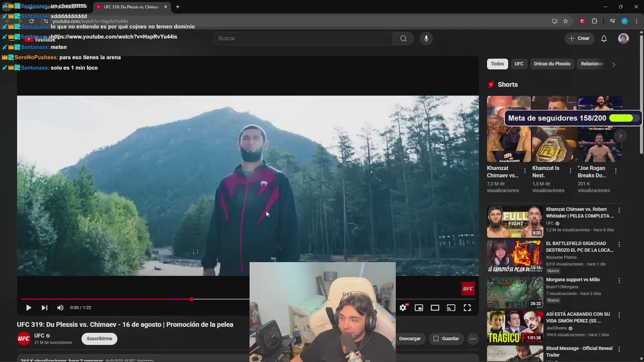Open browser extensions puzzle icon
Image resolution: width=644 pixels, height=362 pixels.
[594, 21]
